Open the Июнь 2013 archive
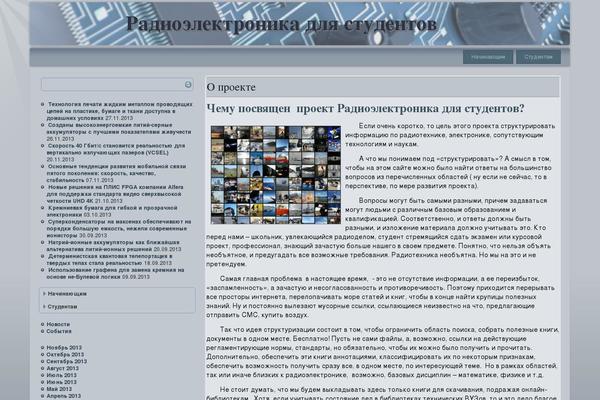This screenshot has height=400, width=600. pos(61,382)
